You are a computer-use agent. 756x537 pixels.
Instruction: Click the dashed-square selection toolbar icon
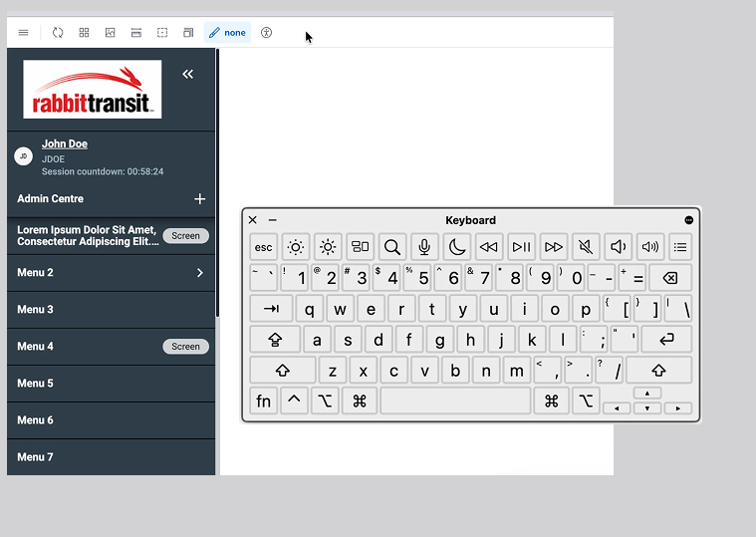tap(162, 33)
